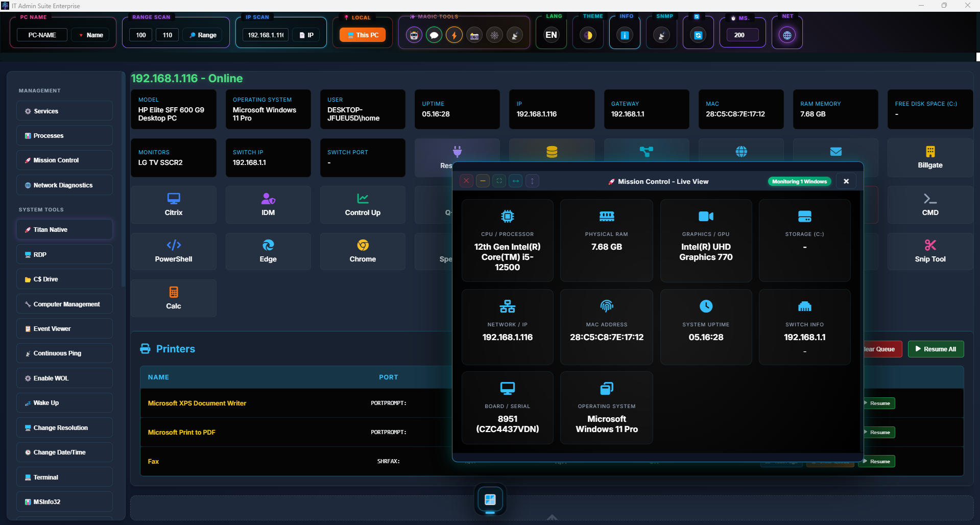
Task: Click the IP scan address field
Action: [x=266, y=35]
